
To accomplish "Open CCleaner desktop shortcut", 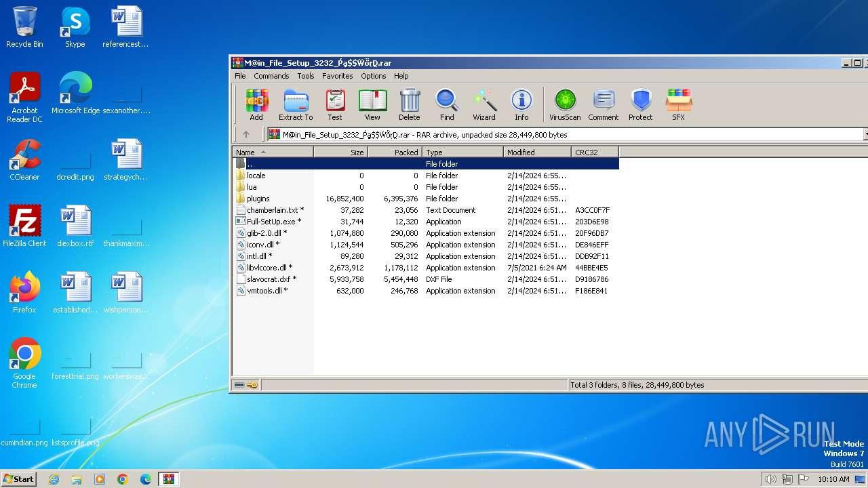I will pos(24,160).
